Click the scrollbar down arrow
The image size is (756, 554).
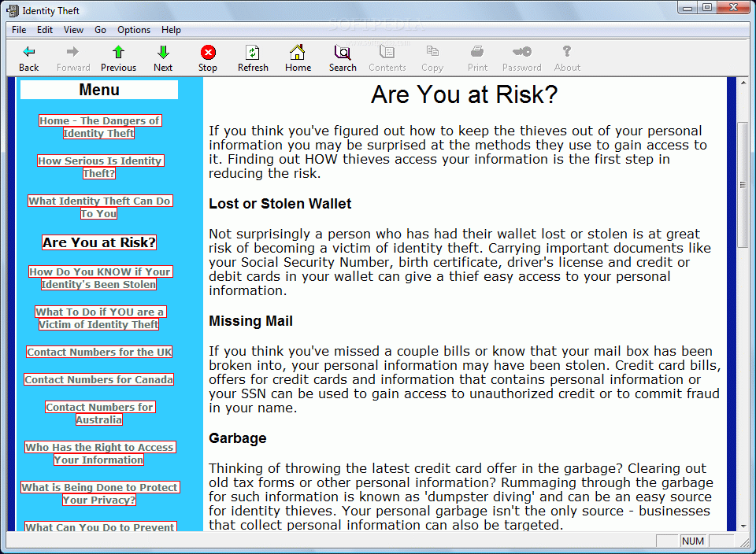(743, 526)
